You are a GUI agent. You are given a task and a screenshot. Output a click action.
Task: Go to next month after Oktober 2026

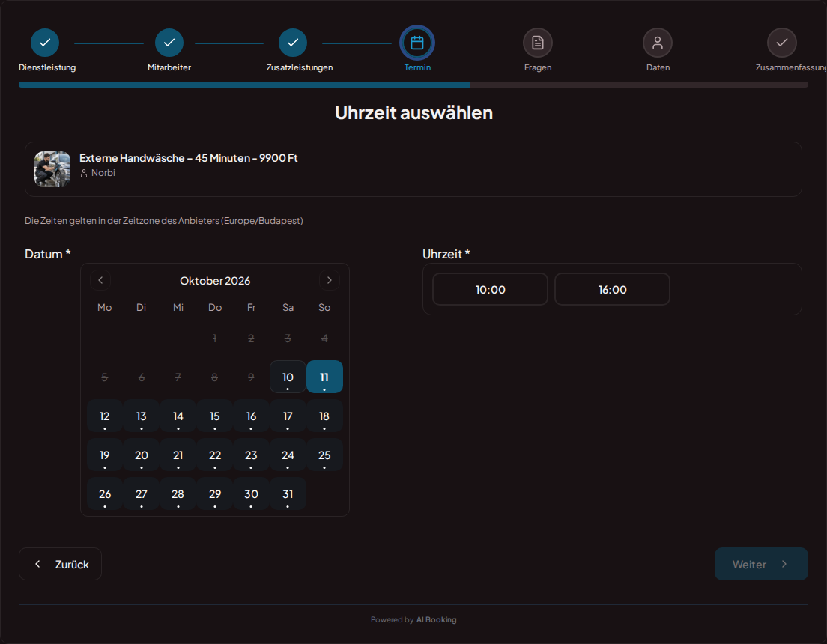coord(329,280)
